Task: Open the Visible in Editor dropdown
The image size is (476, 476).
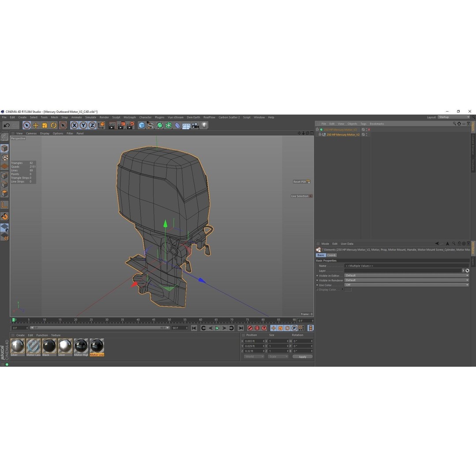Action: tap(407, 275)
